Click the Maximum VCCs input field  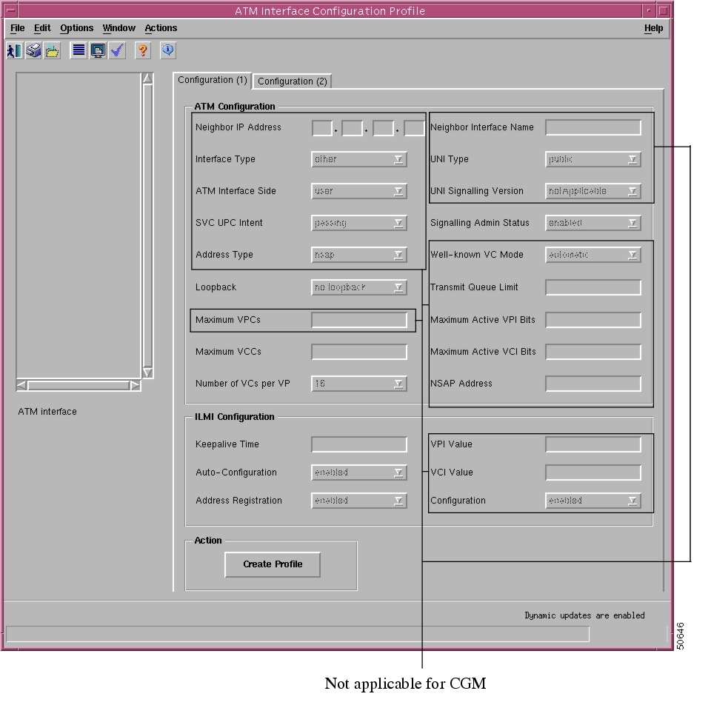click(359, 352)
